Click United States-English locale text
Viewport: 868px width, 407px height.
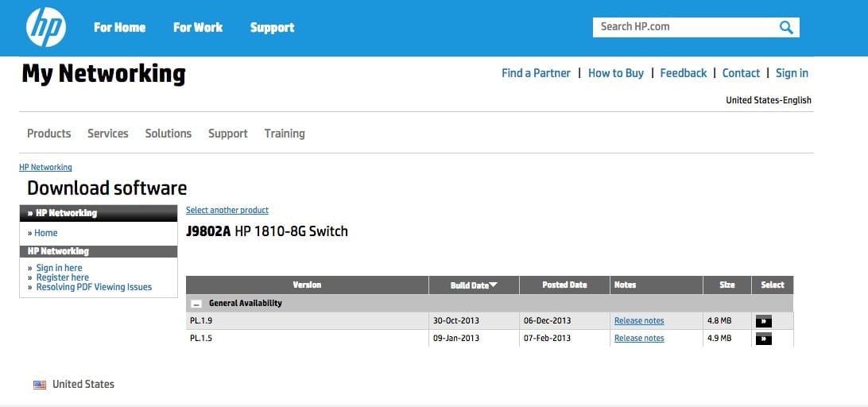tap(769, 100)
